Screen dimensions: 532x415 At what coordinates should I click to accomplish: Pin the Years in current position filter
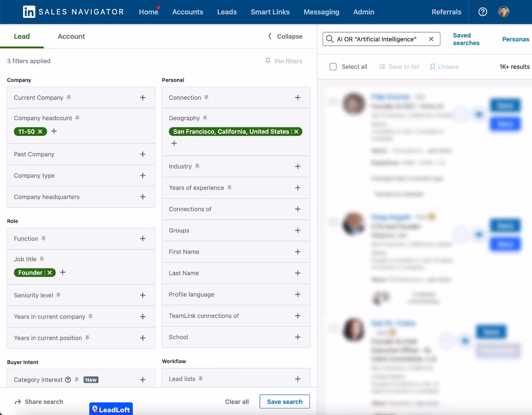point(87,338)
